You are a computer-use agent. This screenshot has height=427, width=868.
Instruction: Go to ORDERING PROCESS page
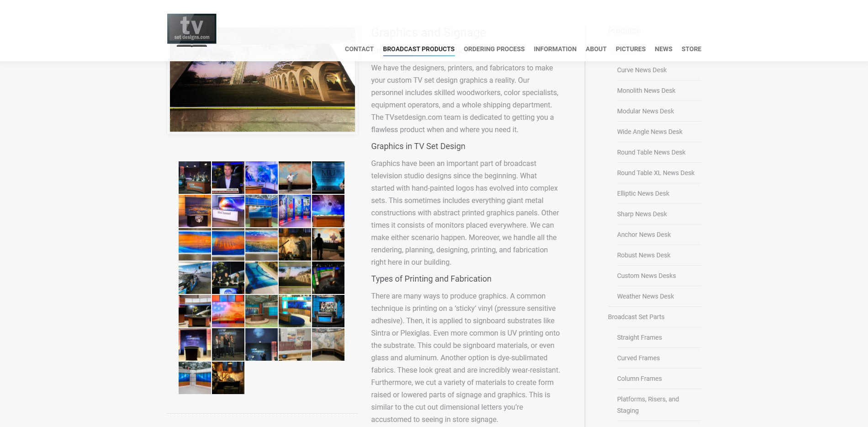coord(494,49)
